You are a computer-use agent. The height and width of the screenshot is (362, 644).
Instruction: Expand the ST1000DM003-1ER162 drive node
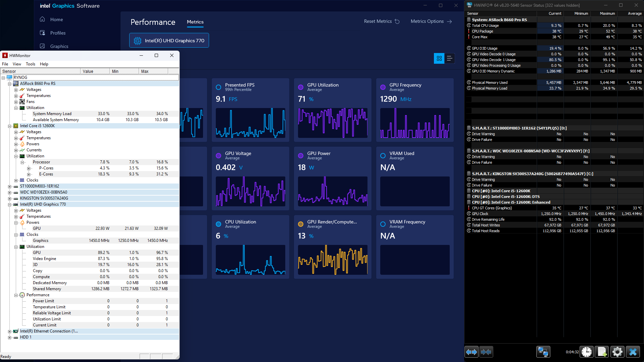point(10,187)
